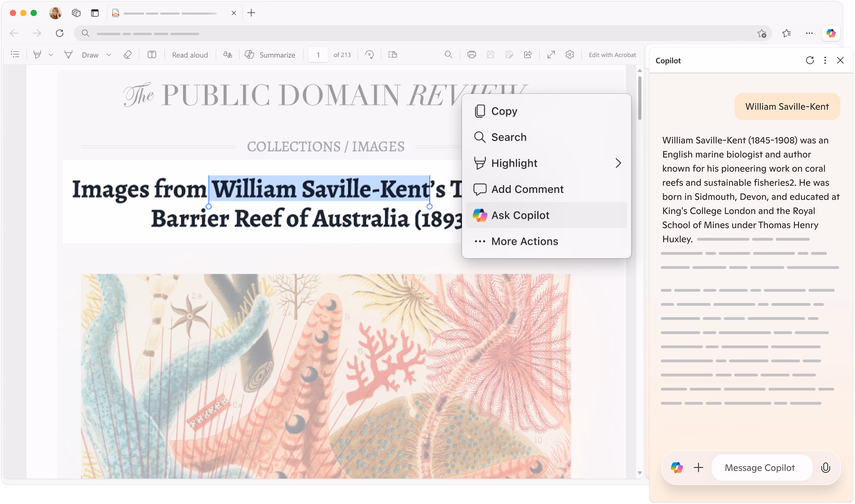The width and height of the screenshot is (855, 504).
Task: Refresh the Copilot pane
Action: pyautogui.click(x=810, y=60)
